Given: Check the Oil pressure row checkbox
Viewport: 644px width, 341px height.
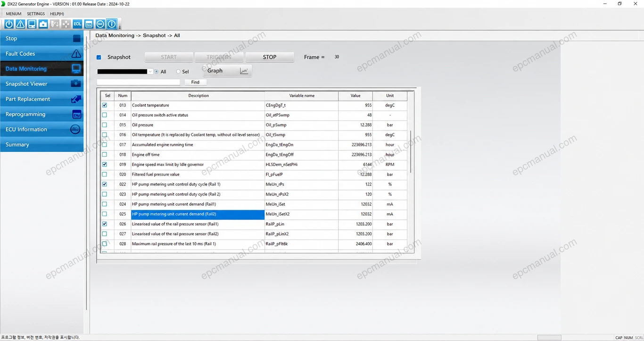Looking at the screenshot, I should click(x=105, y=125).
